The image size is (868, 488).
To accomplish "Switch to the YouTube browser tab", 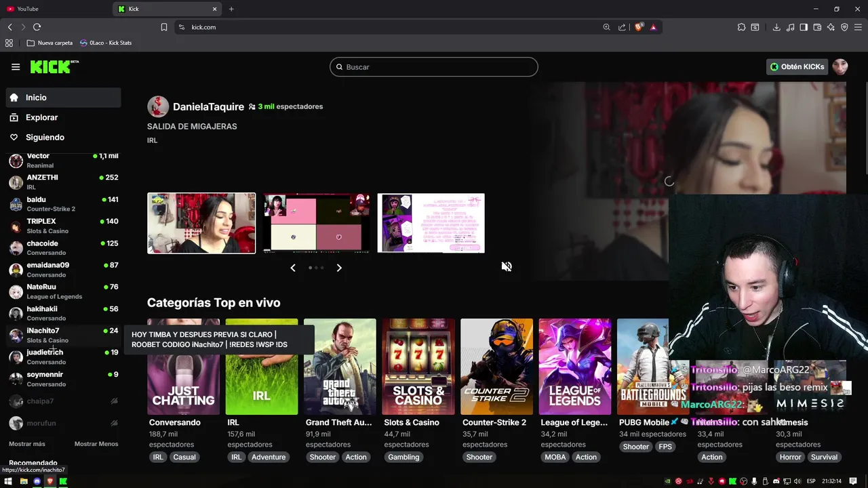I will point(54,9).
